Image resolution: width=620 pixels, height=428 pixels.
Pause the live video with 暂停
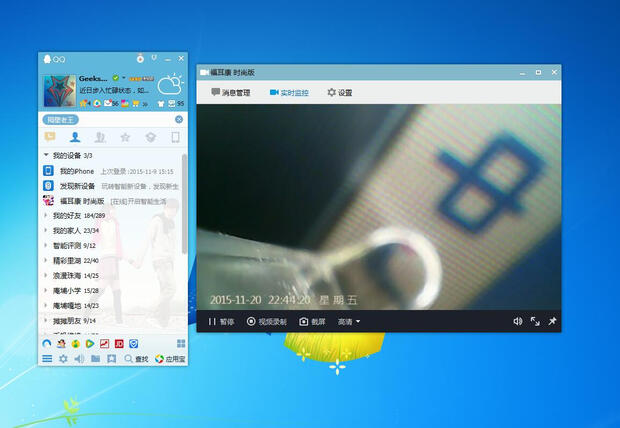(x=221, y=322)
